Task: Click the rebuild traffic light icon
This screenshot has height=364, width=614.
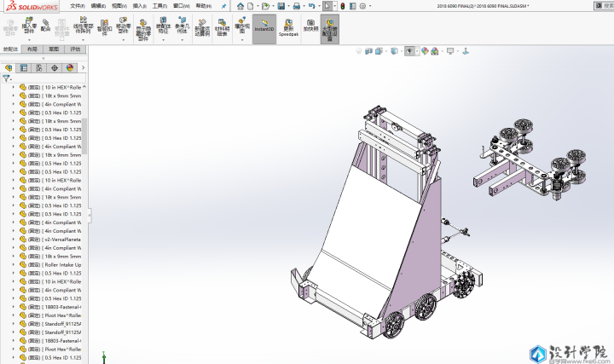Action: click(x=343, y=6)
